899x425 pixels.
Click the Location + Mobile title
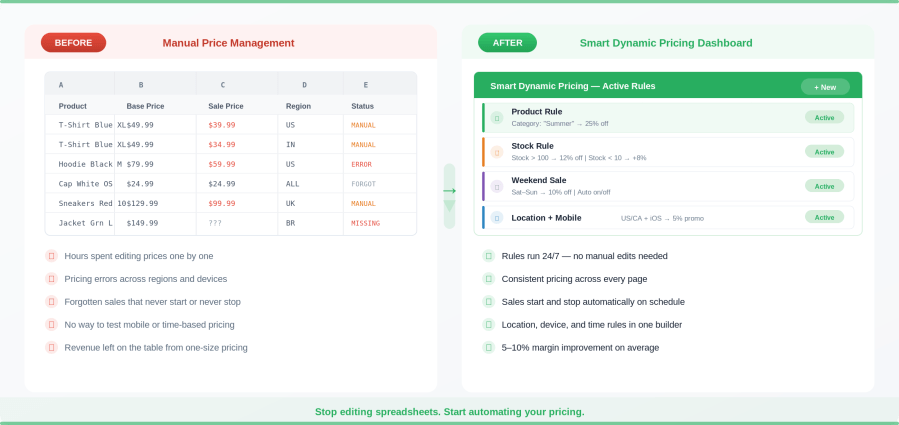(x=546, y=218)
